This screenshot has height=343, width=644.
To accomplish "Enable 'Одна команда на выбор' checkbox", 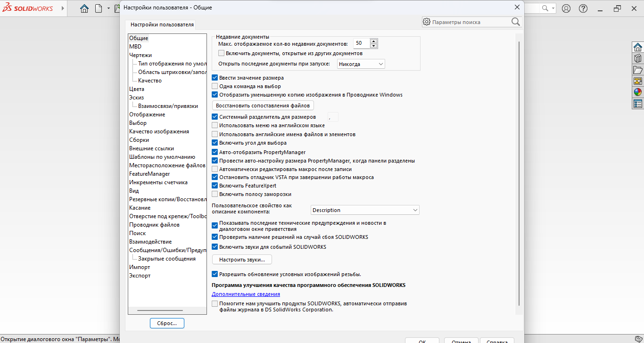I will tap(215, 86).
